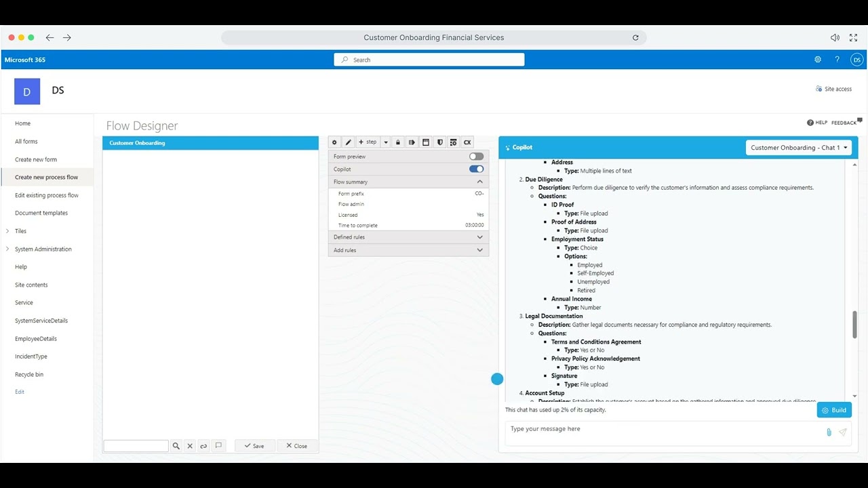Select Create new form in sidebar
Screen dimensions: 868x488
tap(36, 159)
